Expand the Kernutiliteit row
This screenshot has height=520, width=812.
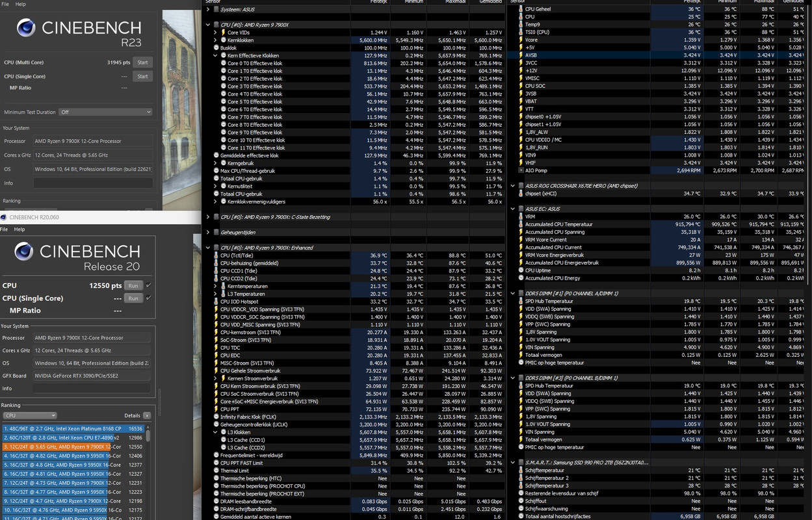pos(215,187)
